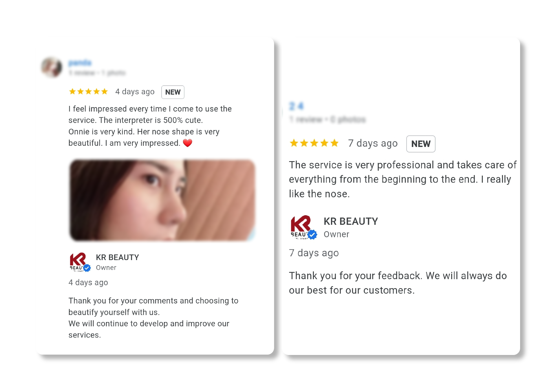Screen dimensions: 556x392
Task: Click the 4 days ago reply timestamp
Action: [88, 282]
